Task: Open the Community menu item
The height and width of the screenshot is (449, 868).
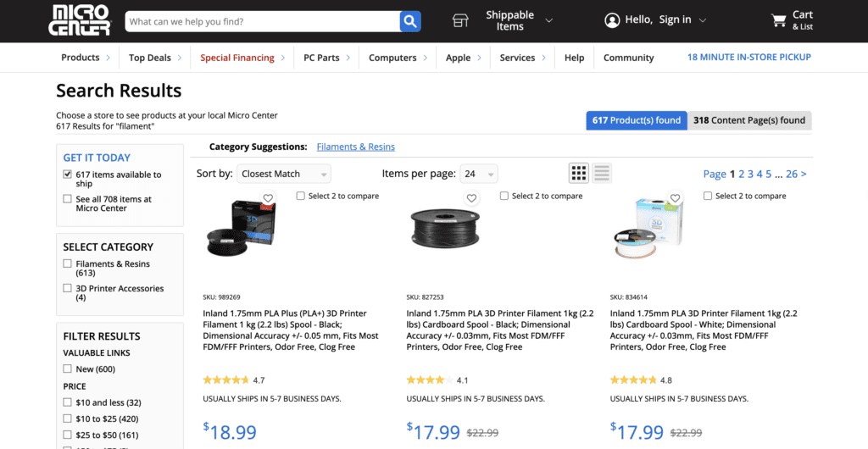Action: point(628,58)
